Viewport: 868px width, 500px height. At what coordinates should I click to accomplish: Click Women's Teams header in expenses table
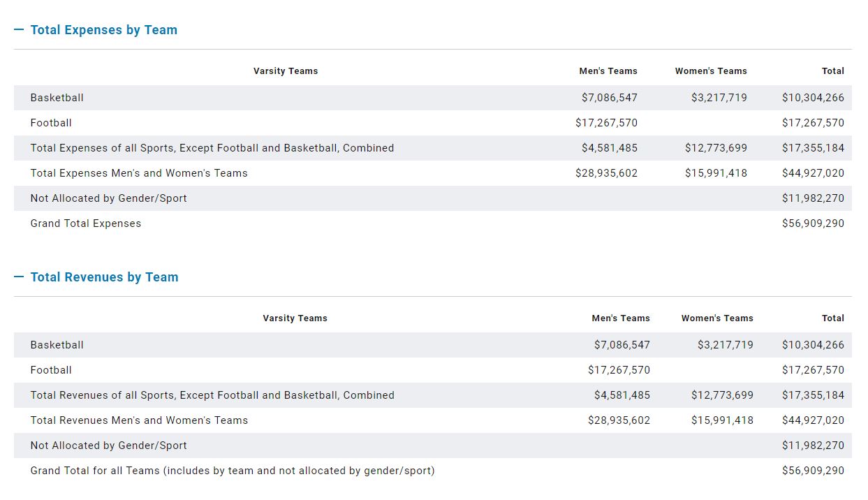coord(710,71)
